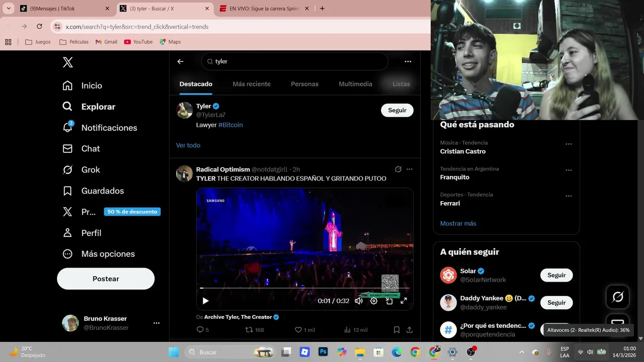Image resolution: width=644 pixels, height=362 pixels.
Task: Click Mostrar más under trends
Action: pyautogui.click(x=458, y=223)
